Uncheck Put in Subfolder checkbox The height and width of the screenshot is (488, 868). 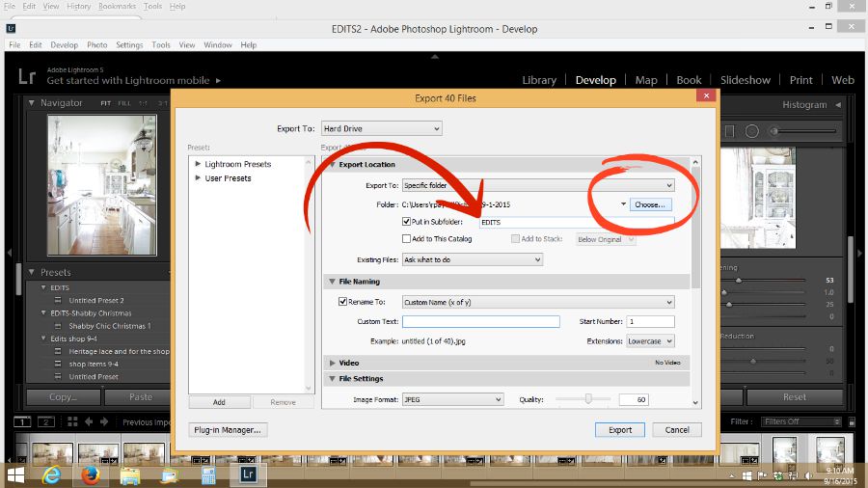pyautogui.click(x=406, y=221)
